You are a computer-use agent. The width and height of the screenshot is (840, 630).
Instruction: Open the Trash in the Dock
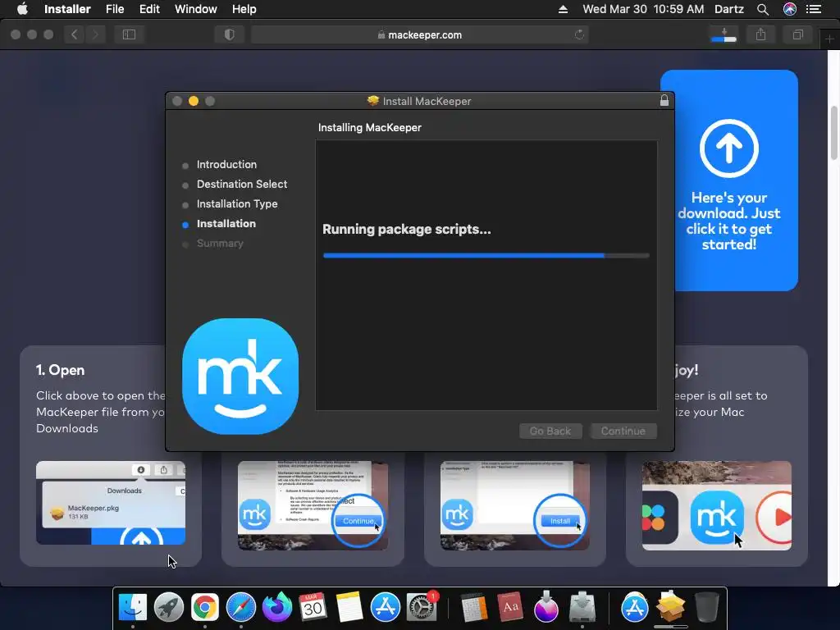pyautogui.click(x=706, y=608)
